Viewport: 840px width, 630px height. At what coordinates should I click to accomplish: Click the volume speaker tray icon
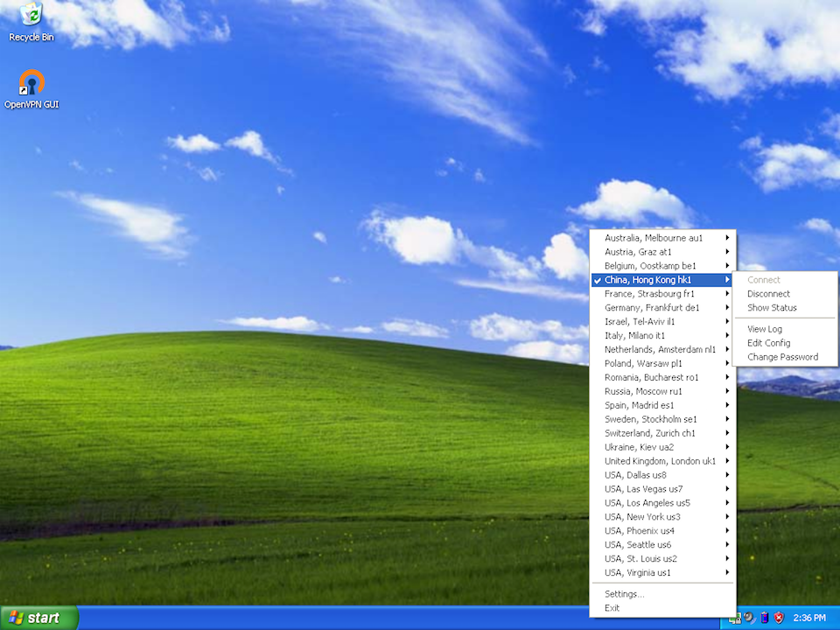(x=750, y=618)
